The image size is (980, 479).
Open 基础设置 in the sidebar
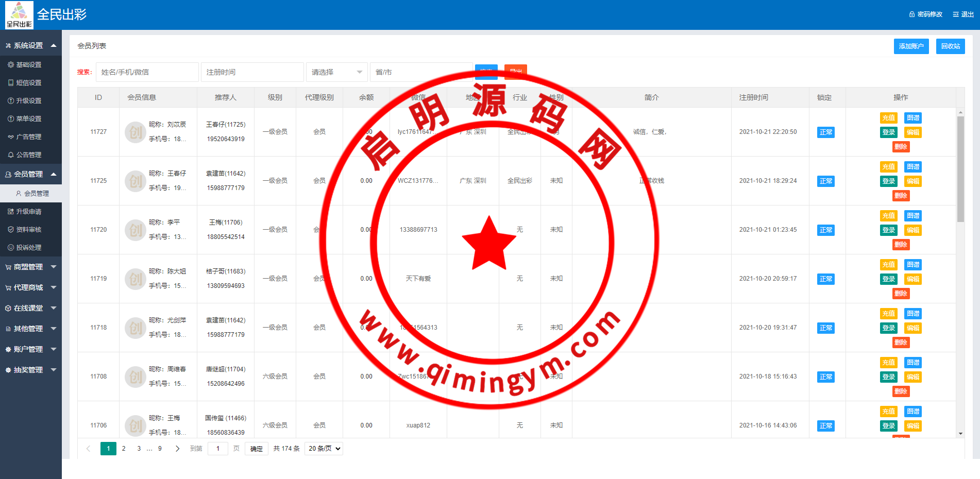click(29, 65)
